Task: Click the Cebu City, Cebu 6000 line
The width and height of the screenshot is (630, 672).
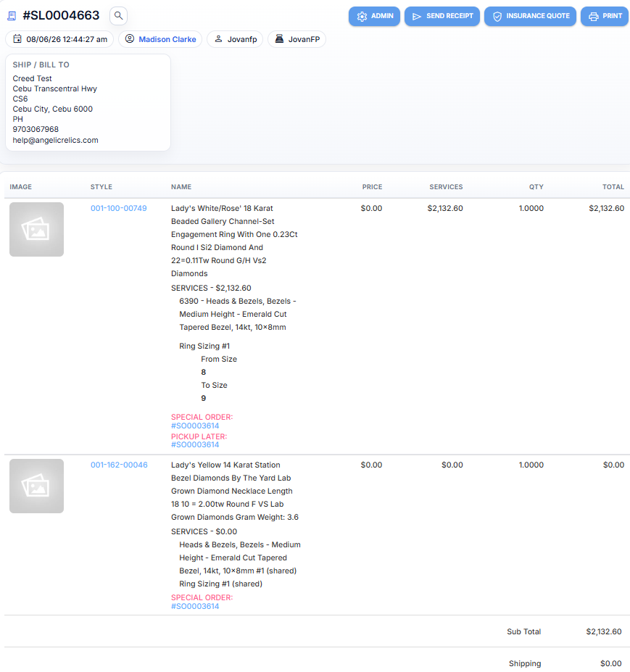Action: point(53,109)
